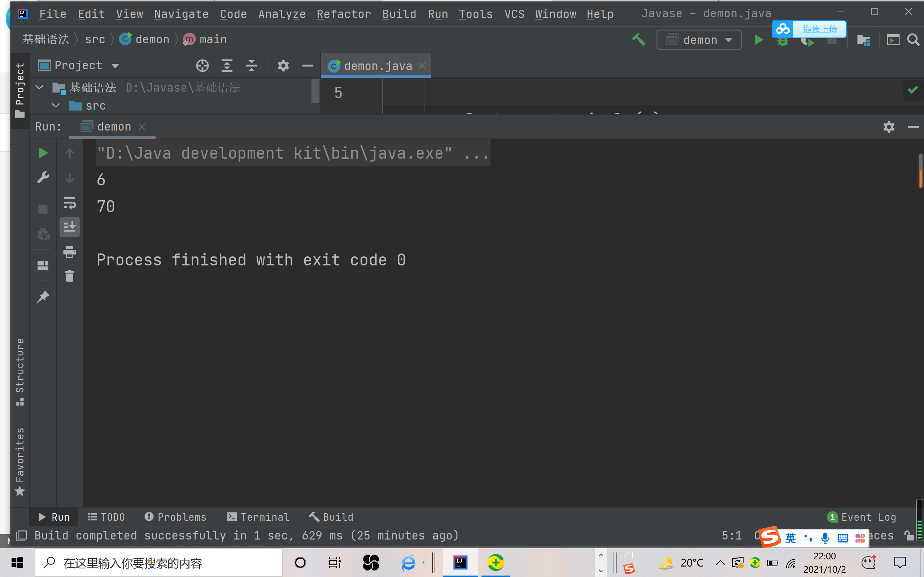Click the Debug bug icon in top toolbar

783,42
